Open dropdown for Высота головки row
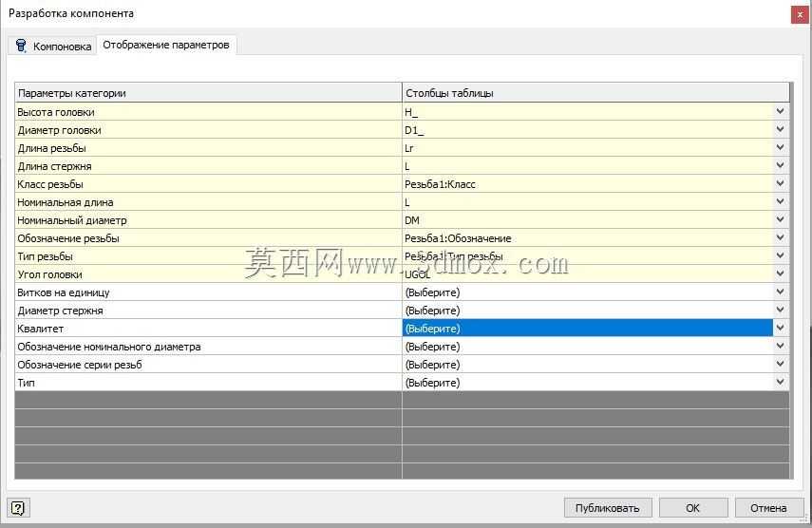The height and width of the screenshot is (528, 812). [781, 111]
